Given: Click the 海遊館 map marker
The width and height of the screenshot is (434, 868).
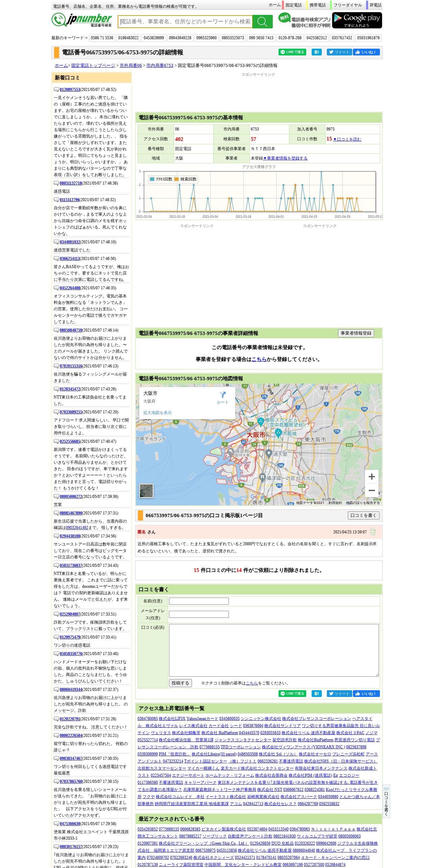Looking at the screenshot, I should [231, 452].
